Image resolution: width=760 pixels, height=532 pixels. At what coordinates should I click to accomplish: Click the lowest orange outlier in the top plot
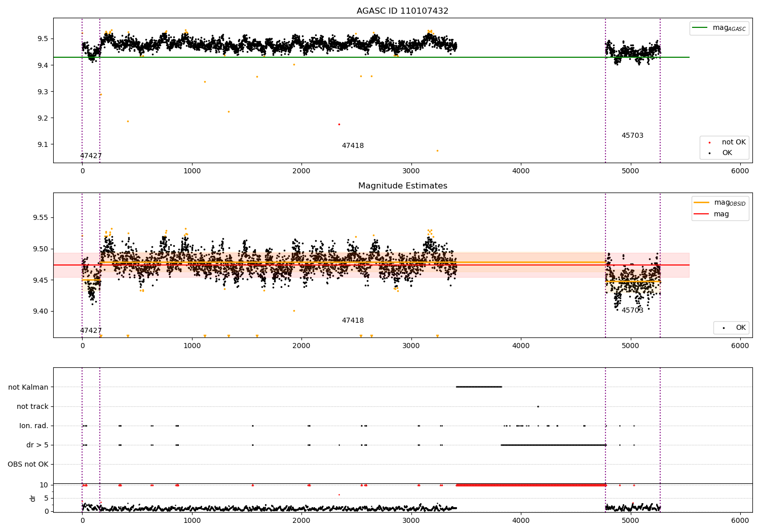coord(437,150)
